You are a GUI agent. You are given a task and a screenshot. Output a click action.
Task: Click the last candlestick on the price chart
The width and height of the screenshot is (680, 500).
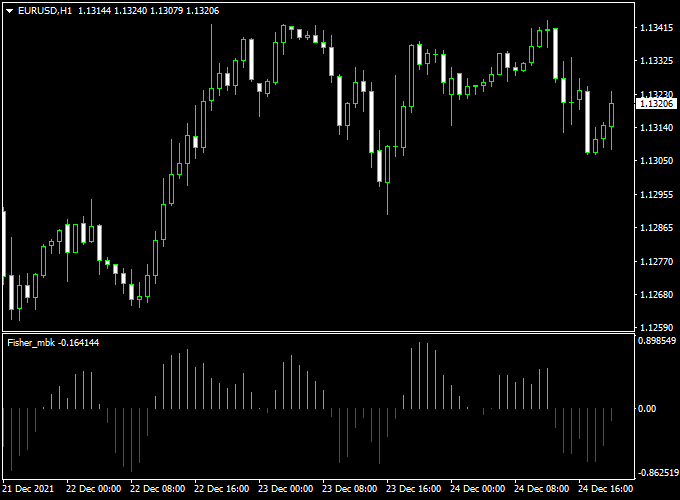click(x=611, y=120)
